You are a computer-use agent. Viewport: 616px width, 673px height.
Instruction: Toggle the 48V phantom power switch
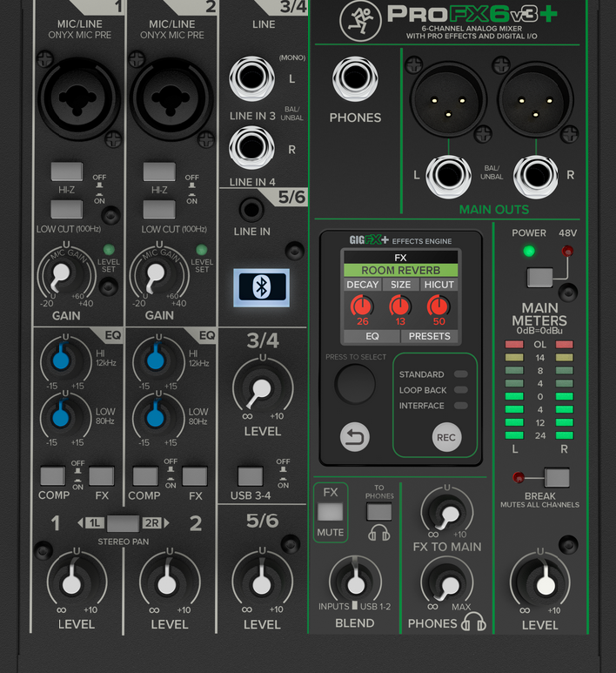539,277
